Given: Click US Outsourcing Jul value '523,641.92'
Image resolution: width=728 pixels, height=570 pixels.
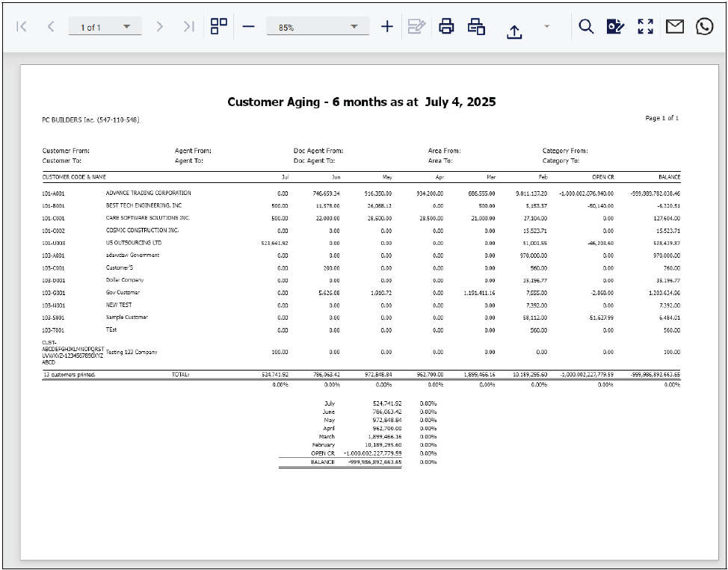Looking at the screenshot, I should (x=275, y=244).
